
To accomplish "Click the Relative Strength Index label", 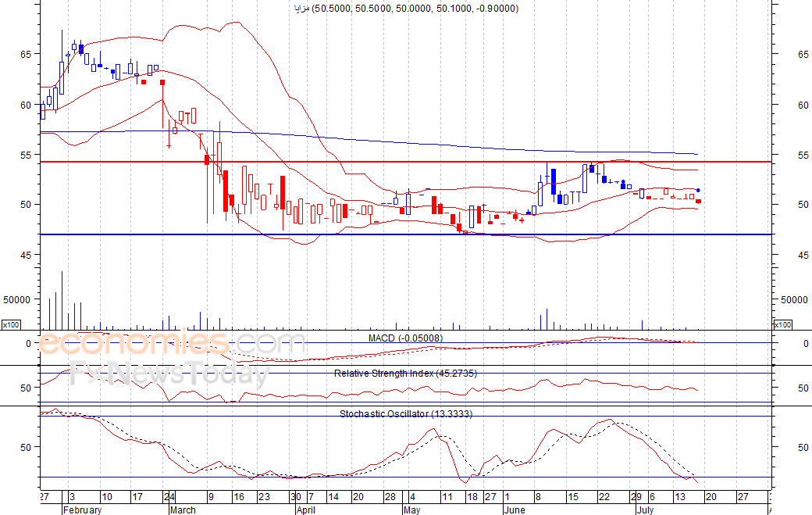I will pos(405,374).
